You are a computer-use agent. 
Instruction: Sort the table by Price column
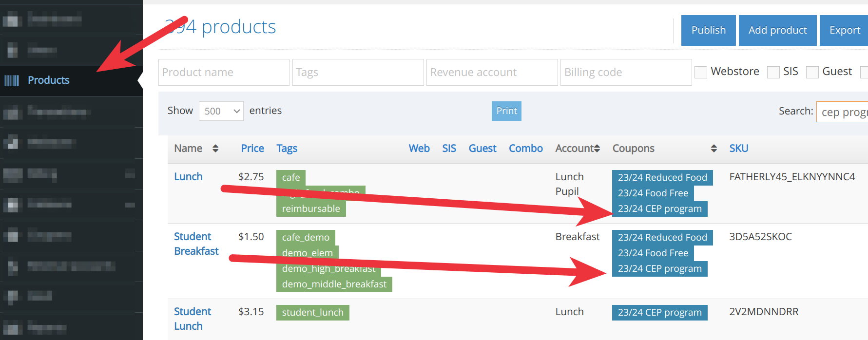pyautogui.click(x=252, y=149)
